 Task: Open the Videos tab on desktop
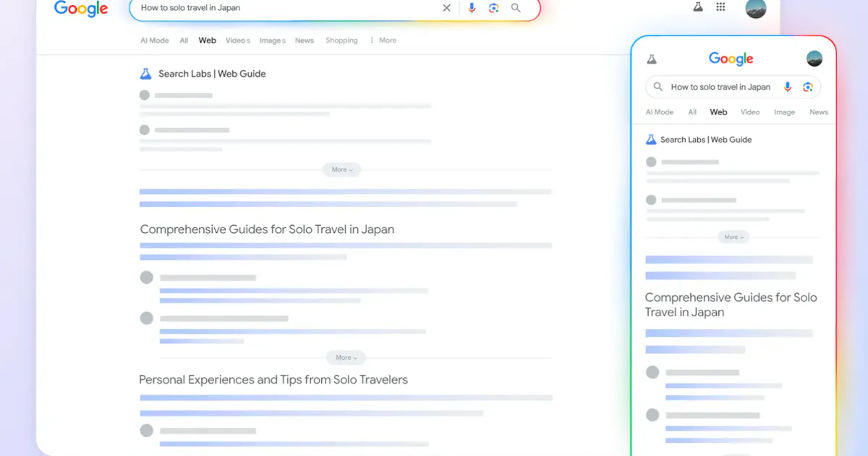click(x=238, y=41)
